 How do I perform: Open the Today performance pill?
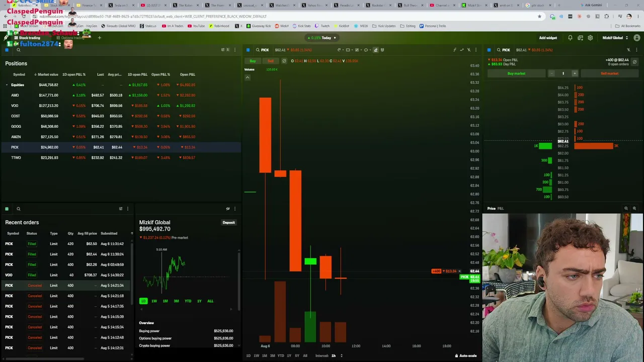(322, 38)
